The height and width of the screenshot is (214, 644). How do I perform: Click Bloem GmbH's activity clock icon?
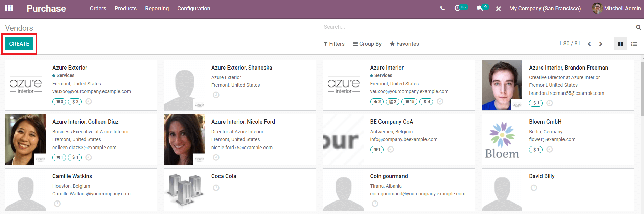(x=550, y=149)
